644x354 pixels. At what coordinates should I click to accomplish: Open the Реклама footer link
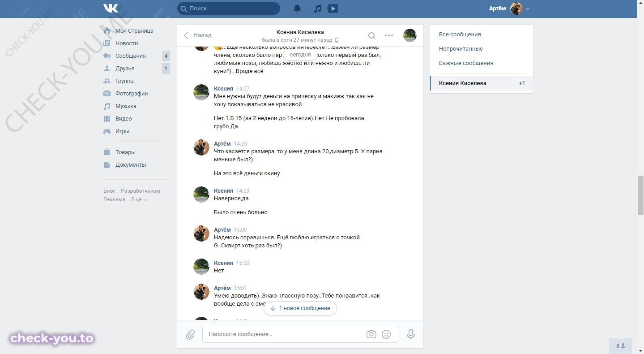[115, 199]
